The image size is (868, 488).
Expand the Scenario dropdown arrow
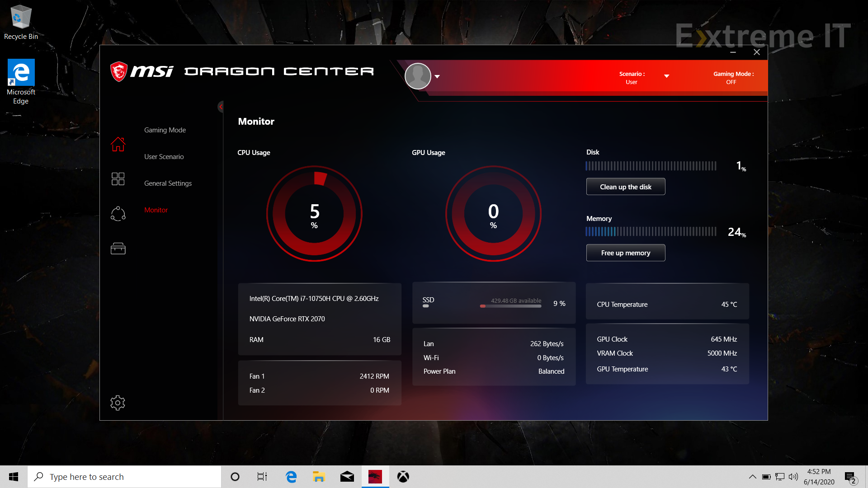tap(666, 76)
